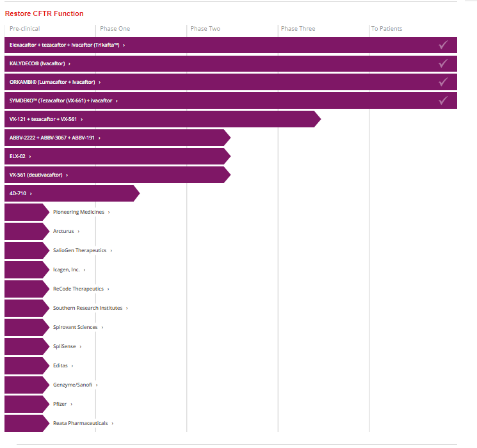Open Pfizer program link

(60, 404)
